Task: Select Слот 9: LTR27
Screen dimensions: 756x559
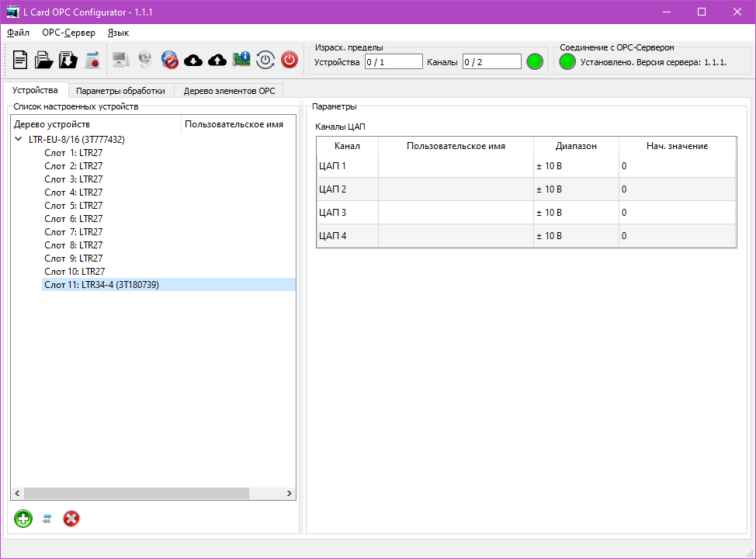Action: pos(73,259)
